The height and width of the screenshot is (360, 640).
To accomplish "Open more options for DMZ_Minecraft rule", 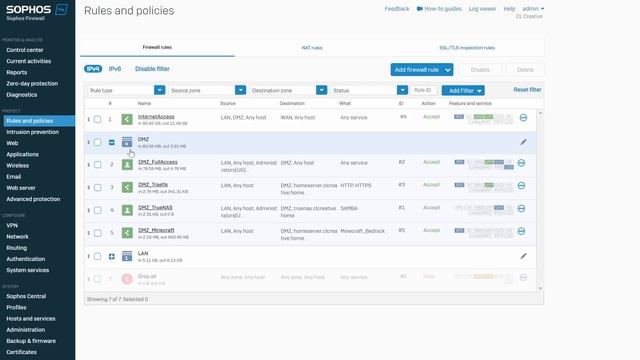I will click(x=521, y=231).
